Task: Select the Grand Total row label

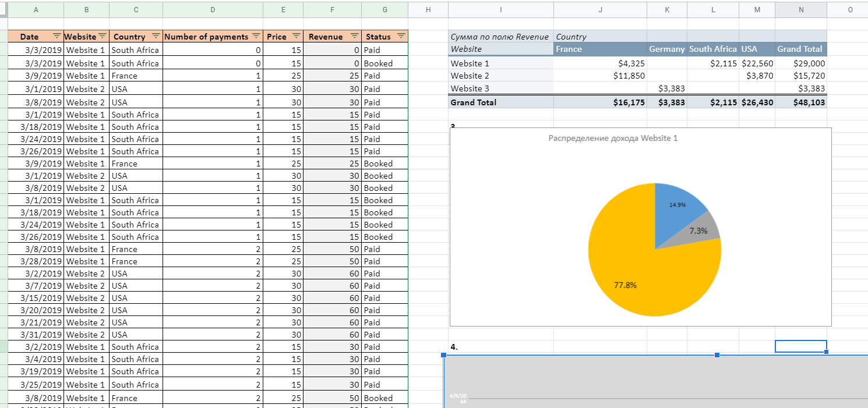Action: (x=501, y=102)
